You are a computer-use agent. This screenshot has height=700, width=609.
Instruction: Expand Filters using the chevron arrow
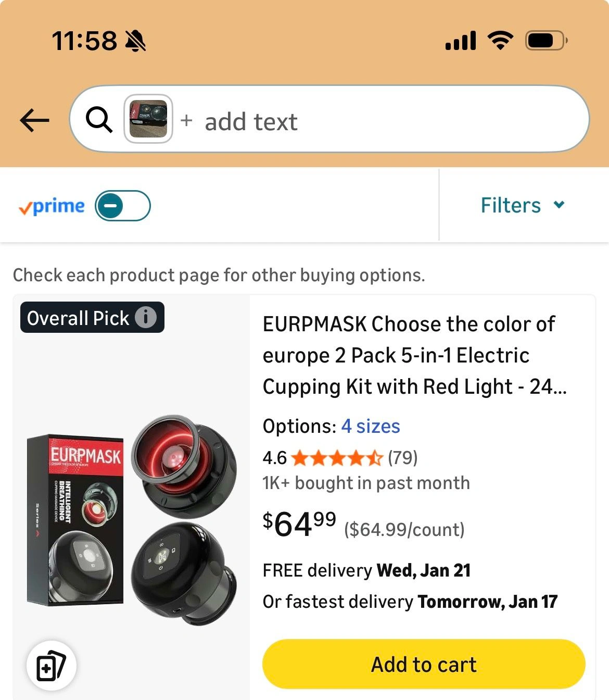tap(559, 205)
